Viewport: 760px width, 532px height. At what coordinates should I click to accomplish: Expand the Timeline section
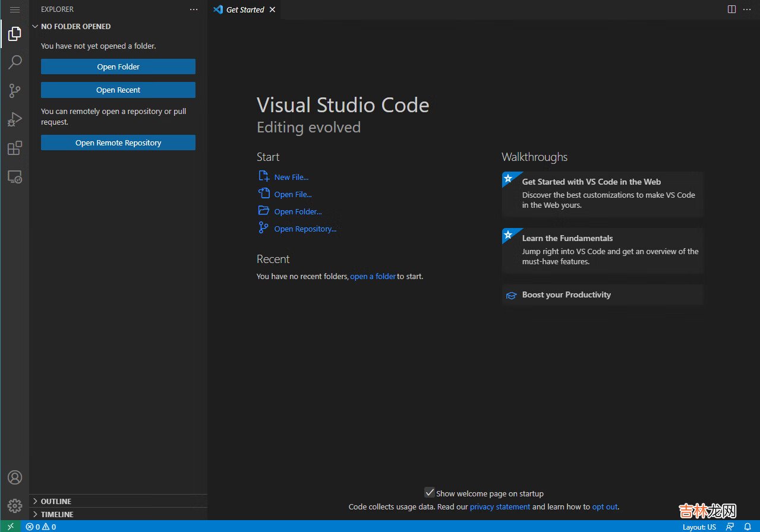click(x=57, y=514)
